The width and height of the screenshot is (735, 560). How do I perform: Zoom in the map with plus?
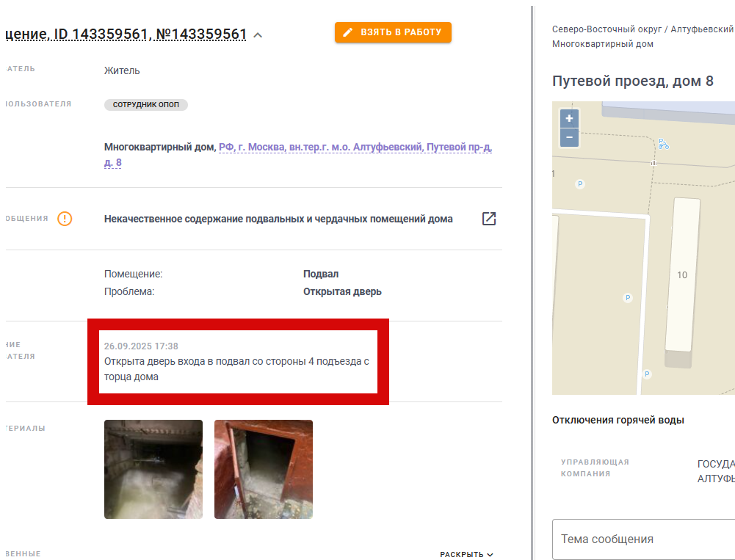[569, 119]
